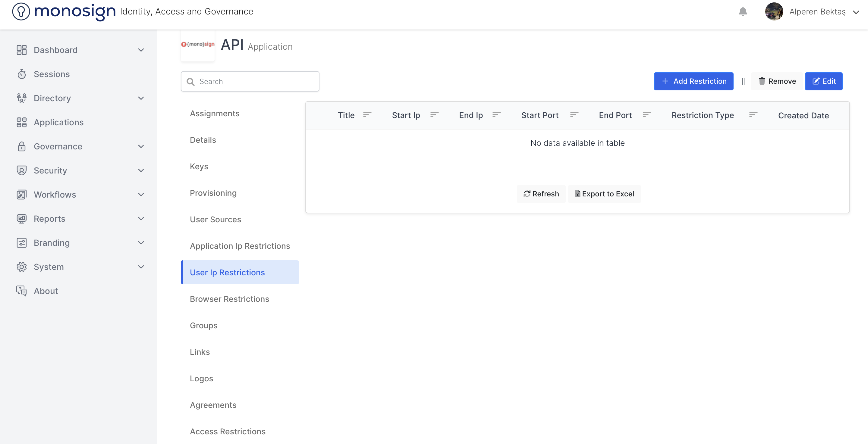
Task: Click the Applications grid icon in sidebar
Action: tap(22, 122)
